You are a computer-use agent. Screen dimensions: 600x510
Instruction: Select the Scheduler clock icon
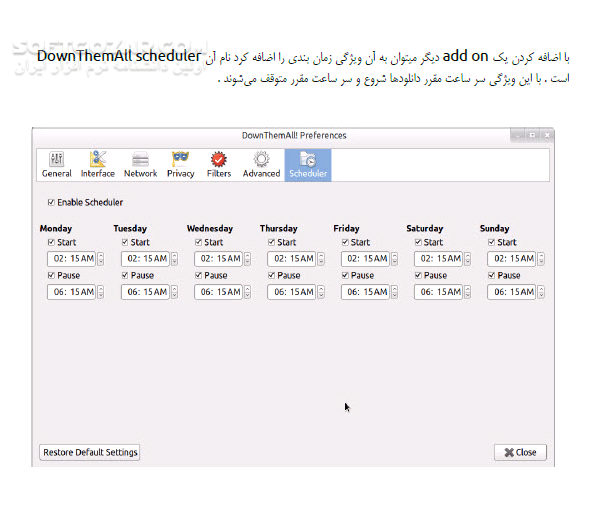point(308,159)
